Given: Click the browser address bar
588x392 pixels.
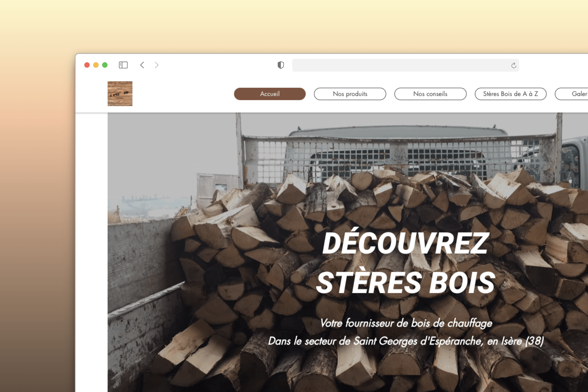Looking at the screenshot, I should [405, 65].
